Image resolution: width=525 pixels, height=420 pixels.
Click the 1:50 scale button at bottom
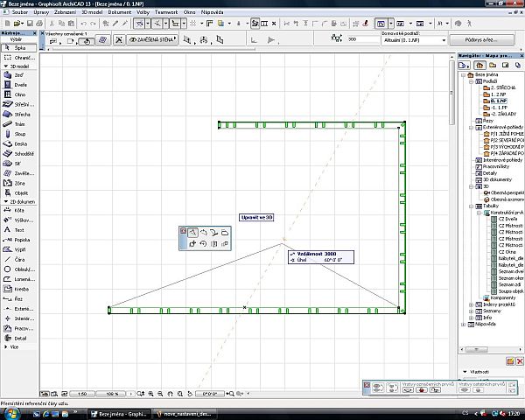tap(82, 394)
